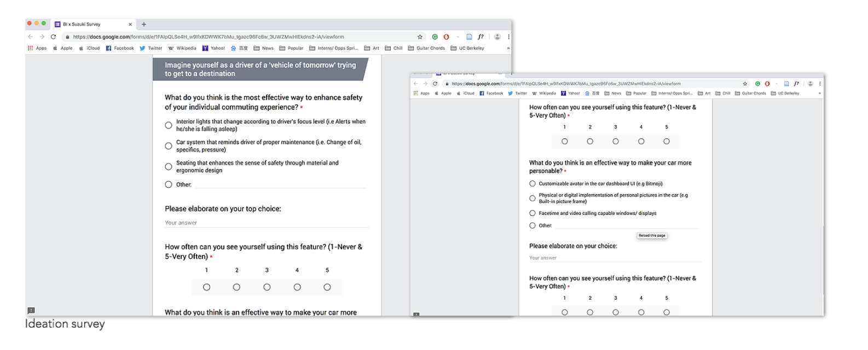This screenshot has height=350, width=868.
Task: Go back in left browser window
Action: tap(30, 37)
